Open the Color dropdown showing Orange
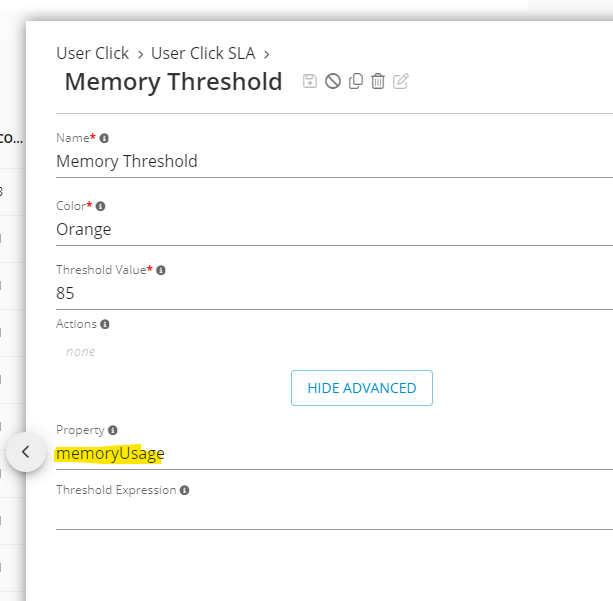Image resolution: width=613 pixels, height=601 pixels. click(x=330, y=229)
